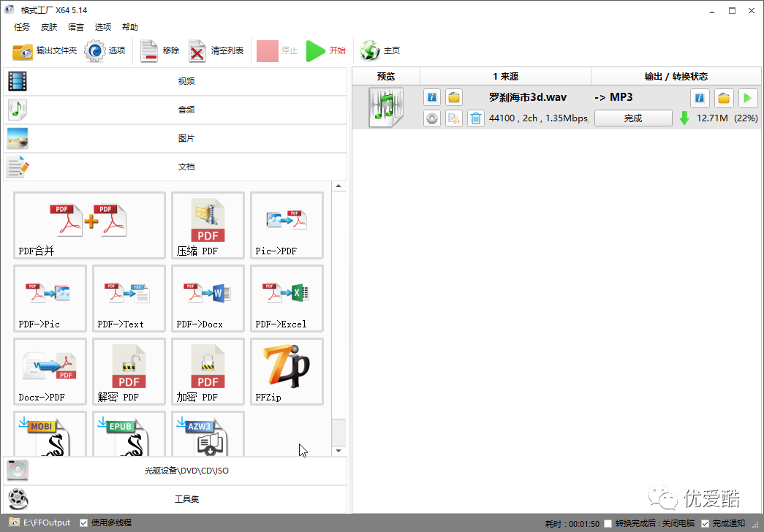
Task: Select the PDF合并 merge tool
Action: (90, 225)
